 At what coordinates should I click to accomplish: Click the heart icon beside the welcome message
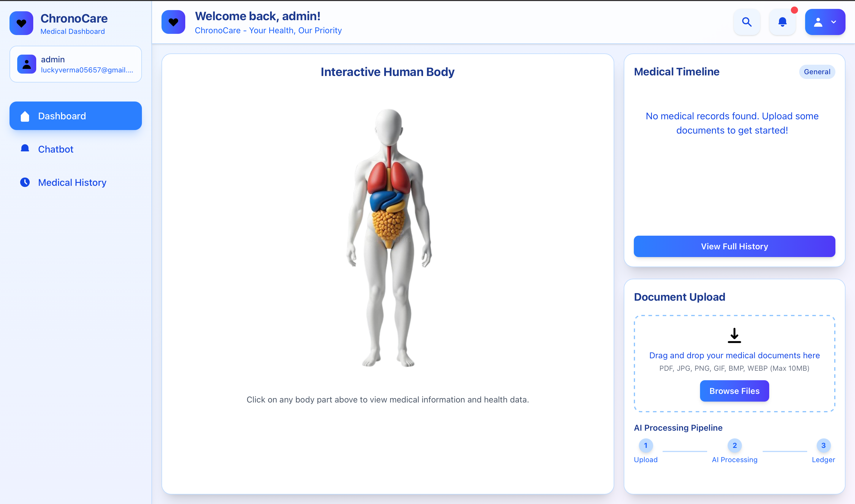[x=173, y=22]
